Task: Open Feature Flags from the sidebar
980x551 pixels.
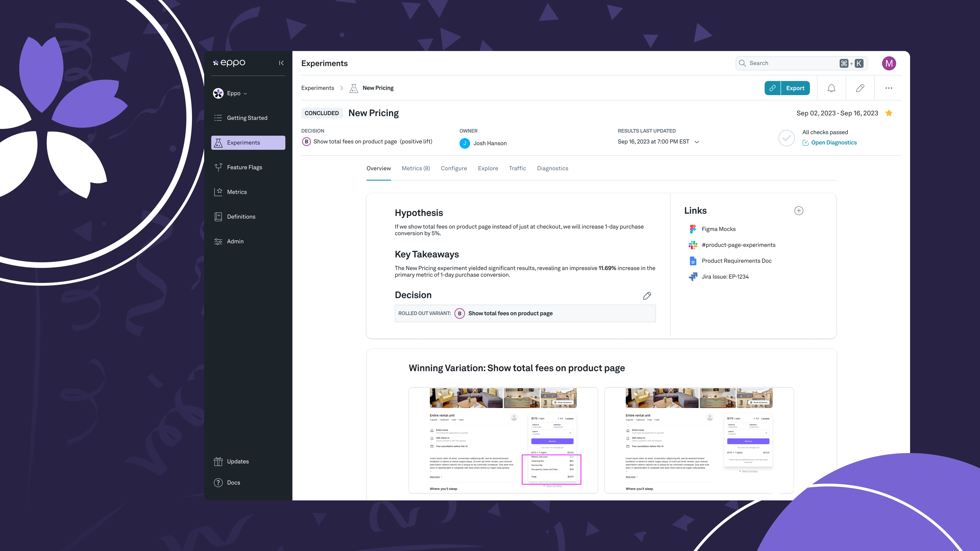Action: point(244,167)
